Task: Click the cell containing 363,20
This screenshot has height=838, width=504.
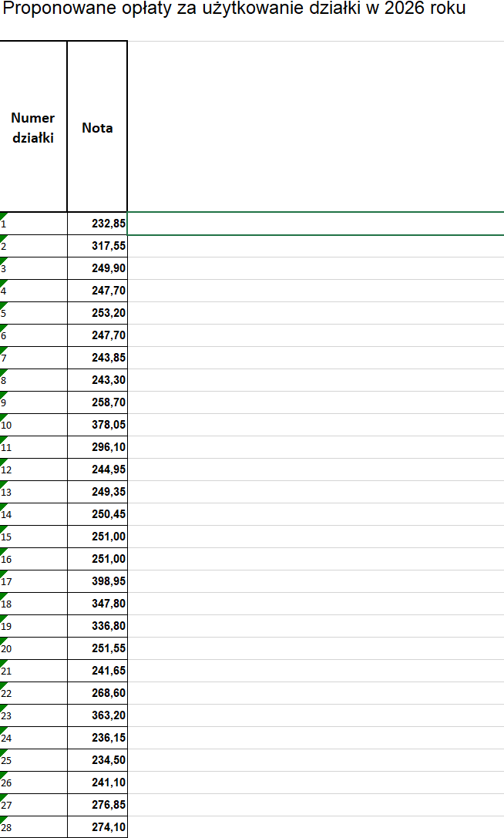Action: point(97,715)
